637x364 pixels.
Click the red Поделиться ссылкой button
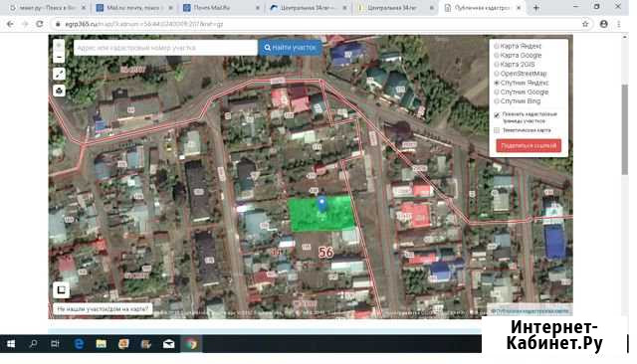pyautogui.click(x=529, y=145)
